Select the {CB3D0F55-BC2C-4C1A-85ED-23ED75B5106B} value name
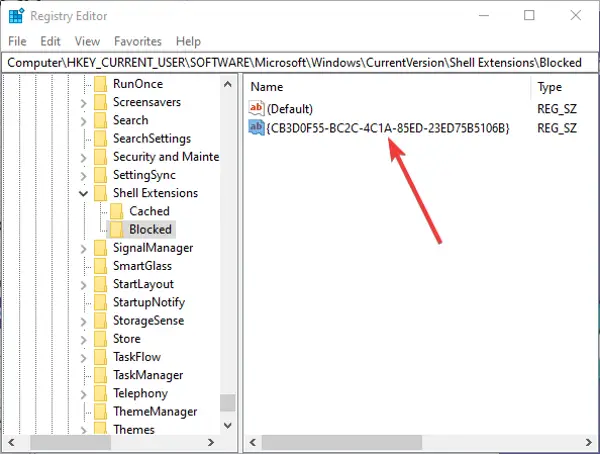The height and width of the screenshot is (454, 600). point(388,128)
